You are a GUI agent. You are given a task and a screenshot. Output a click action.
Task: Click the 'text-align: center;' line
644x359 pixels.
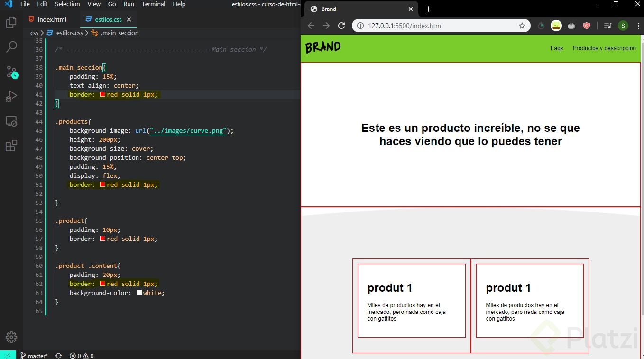(x=104, y=85)
